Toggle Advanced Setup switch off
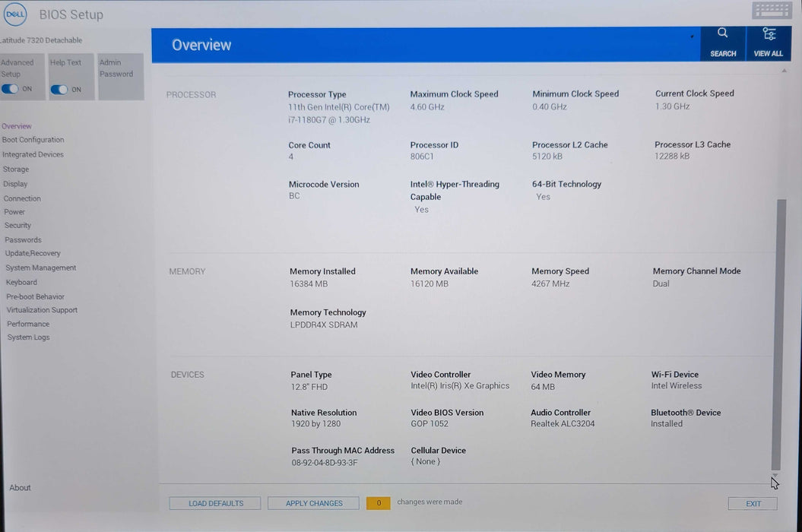The image size is (802, 532). click(10, 89)
